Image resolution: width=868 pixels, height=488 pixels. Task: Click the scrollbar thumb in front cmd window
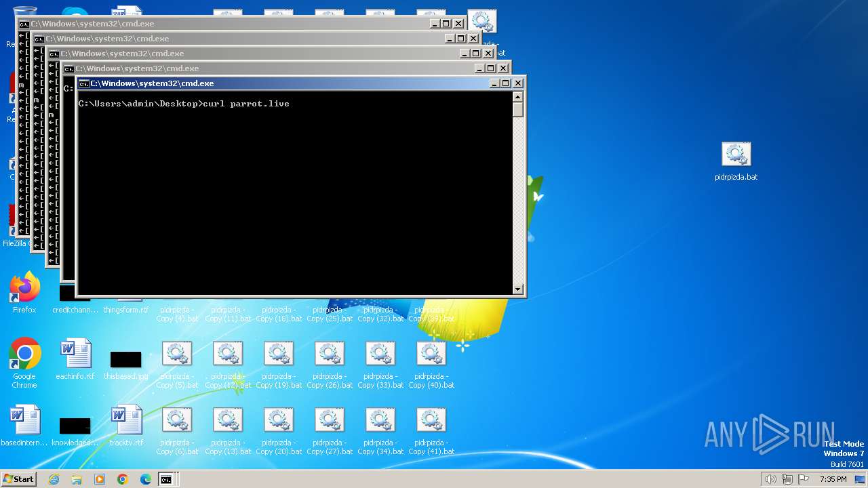coord(518,110)
